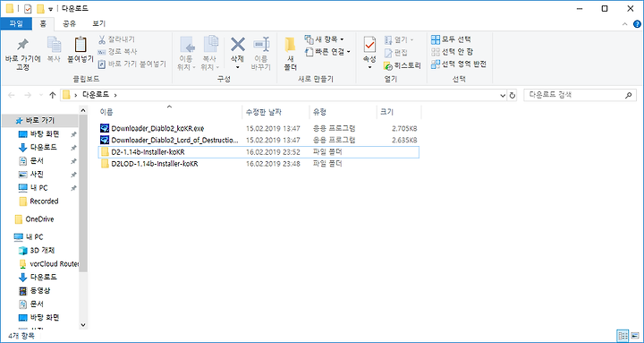Click 선택 안 함 select none

[x=452, y=52]
